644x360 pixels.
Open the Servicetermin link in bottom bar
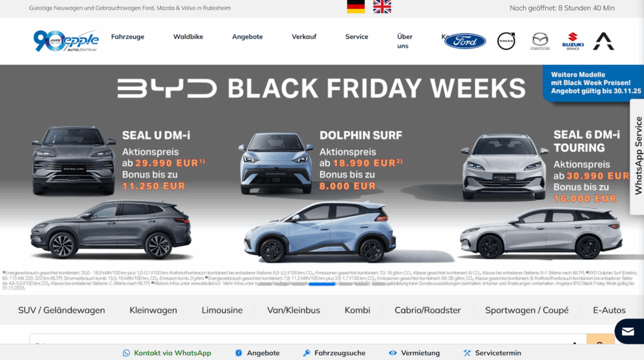[x=492, y=353]
